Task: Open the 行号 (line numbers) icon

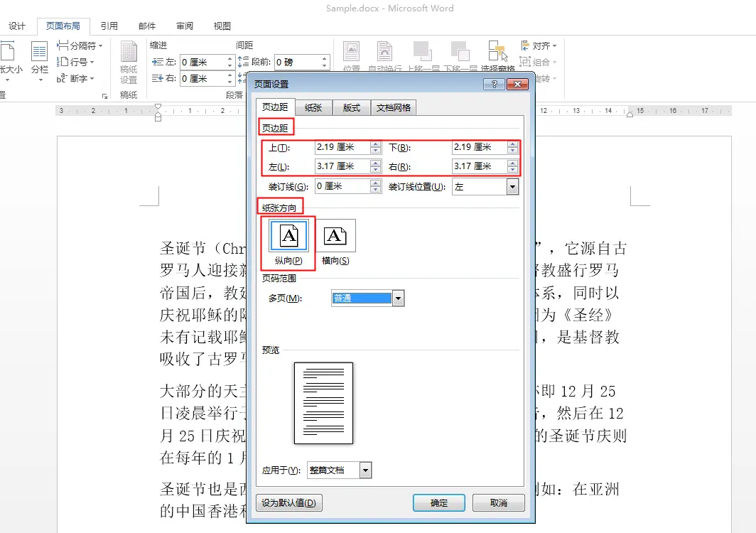Action: (x=77, y=62)
